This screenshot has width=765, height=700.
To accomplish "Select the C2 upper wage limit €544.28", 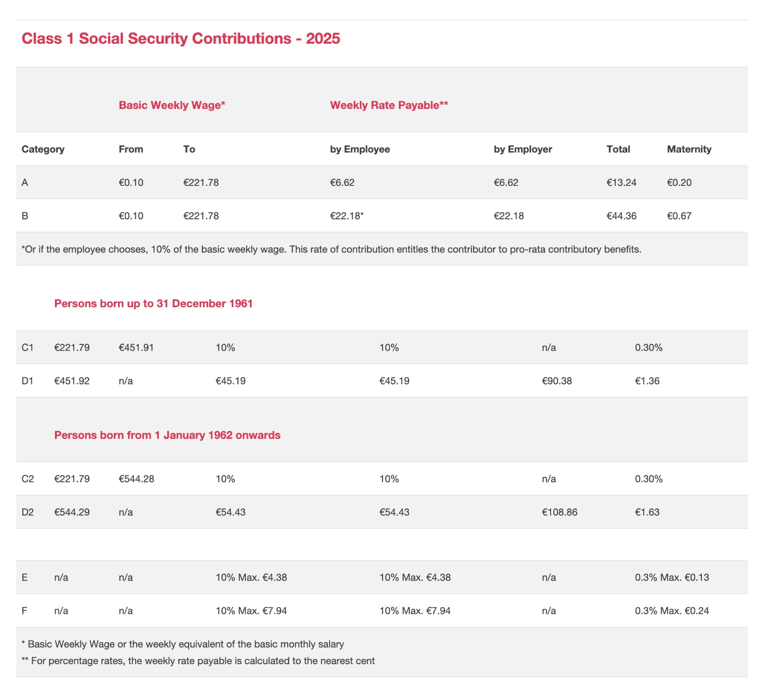I will click(x=136, y=479).
